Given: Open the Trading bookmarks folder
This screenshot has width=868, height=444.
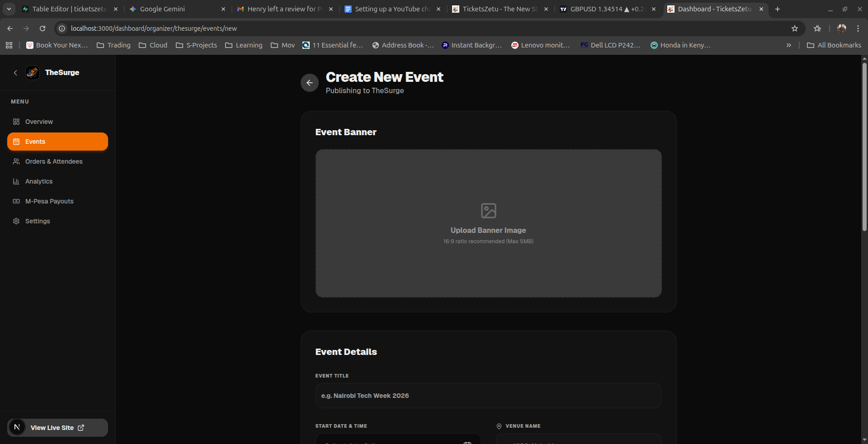Looking at the screenshot, I should (113, 45).
